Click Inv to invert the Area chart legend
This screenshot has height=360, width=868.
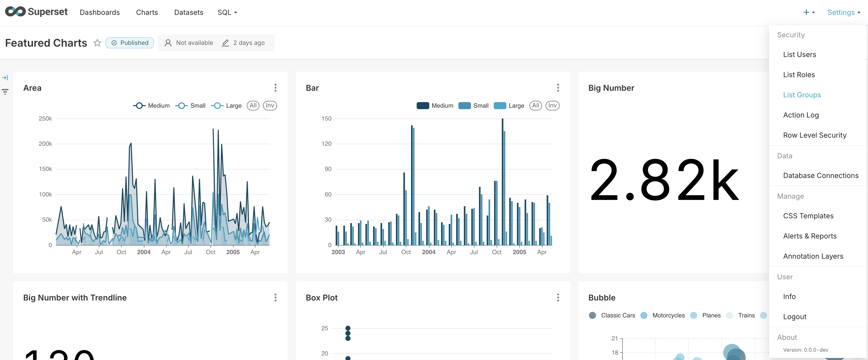(x=270, y=105)
